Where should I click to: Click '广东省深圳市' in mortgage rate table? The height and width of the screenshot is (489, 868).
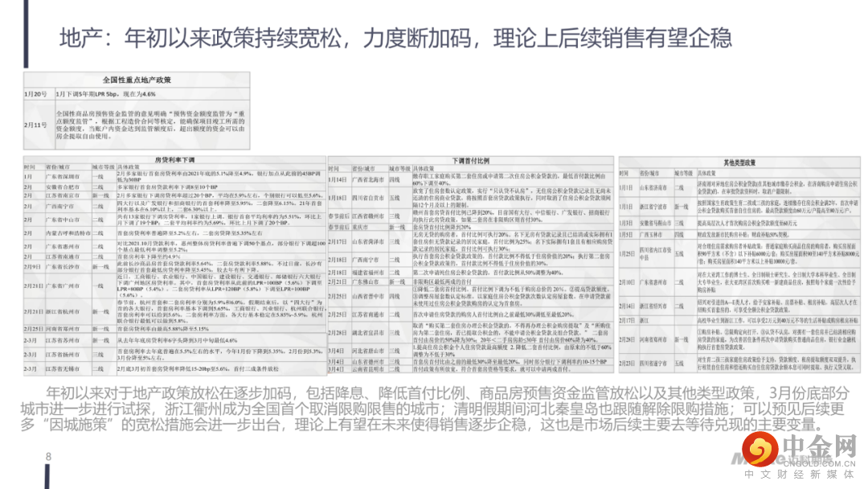63,177
